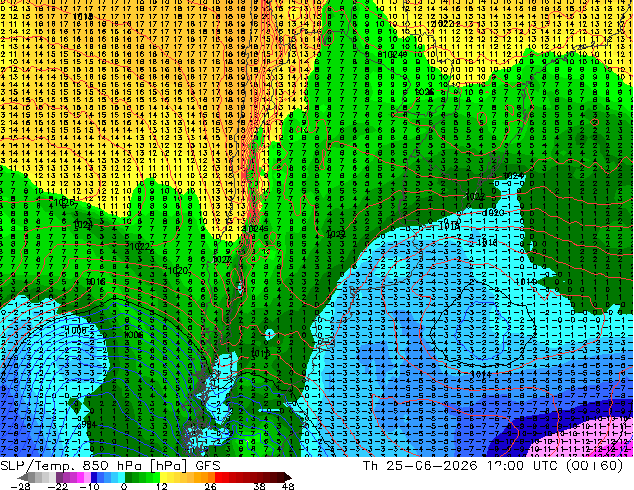Click the '26' label on the color scale

point(210,486)
